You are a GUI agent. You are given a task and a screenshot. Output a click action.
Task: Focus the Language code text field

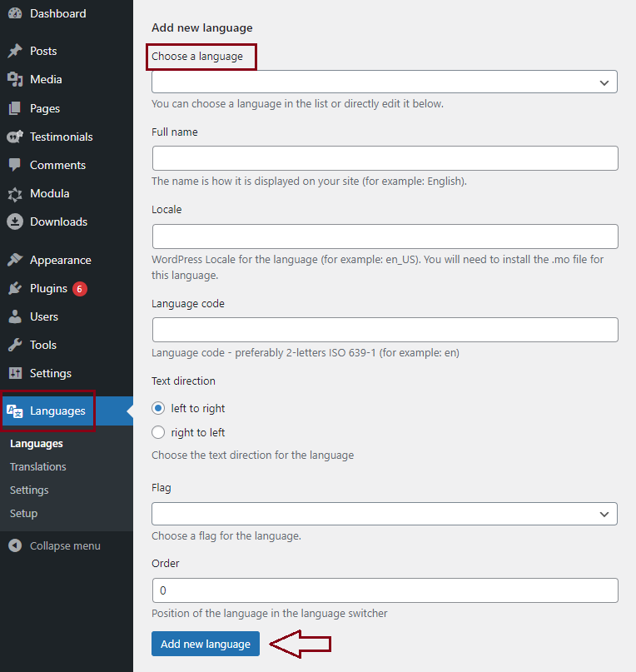coord(385,330)
